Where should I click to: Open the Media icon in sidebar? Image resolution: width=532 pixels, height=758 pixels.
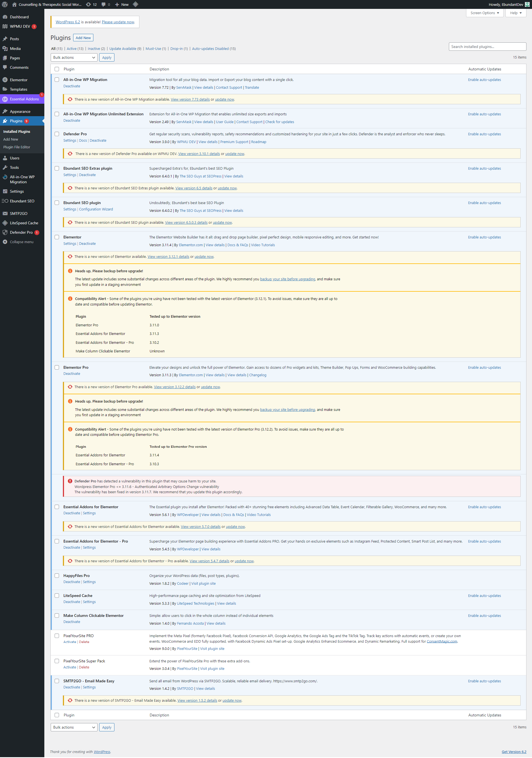tap(5, 49)
